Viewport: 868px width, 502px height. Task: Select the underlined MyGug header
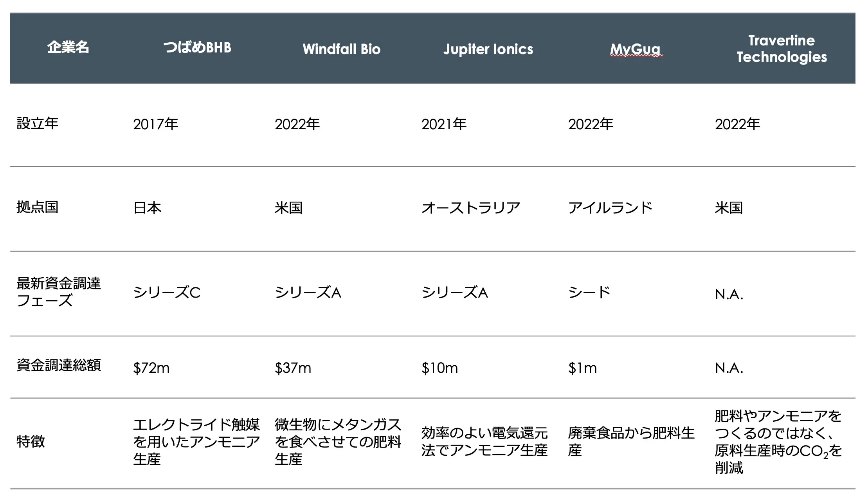click(635, 49)
